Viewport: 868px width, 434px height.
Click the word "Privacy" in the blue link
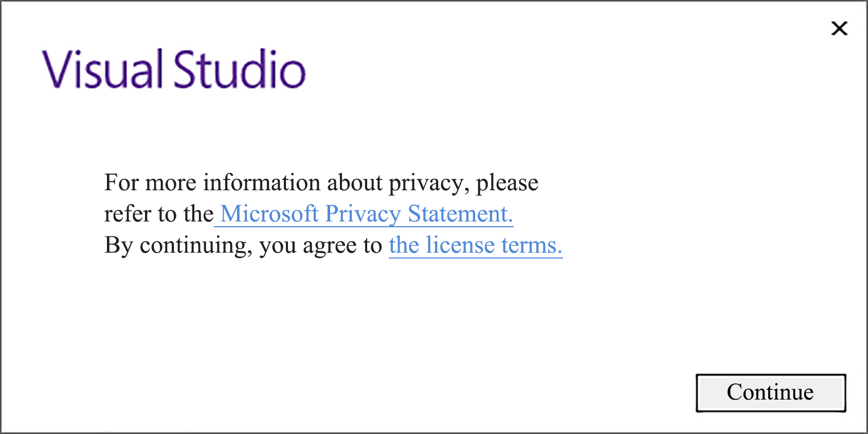coord(363,215)
